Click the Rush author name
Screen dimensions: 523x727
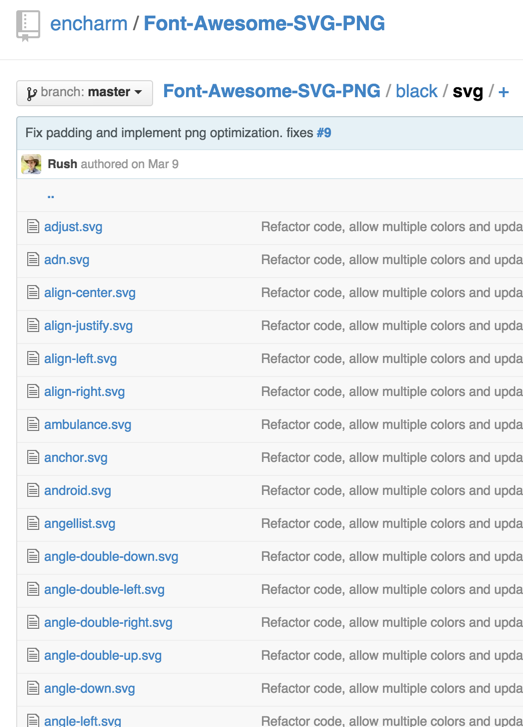(62, 164)
